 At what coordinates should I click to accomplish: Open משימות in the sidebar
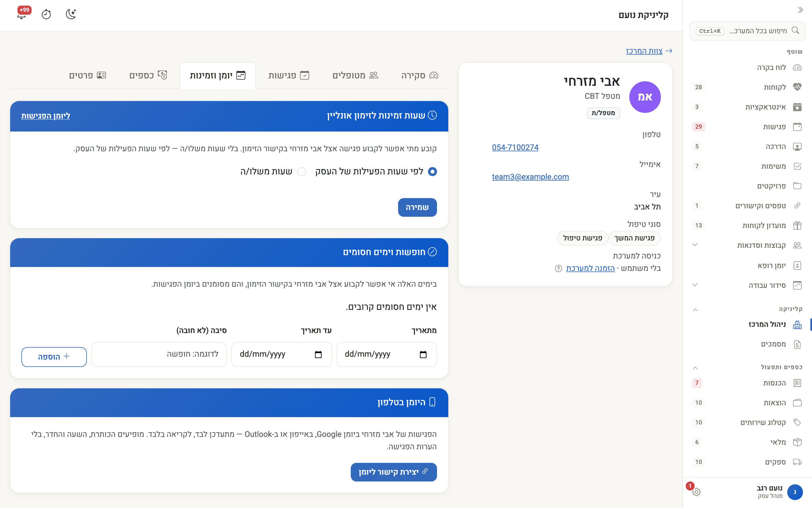point(747,166)
